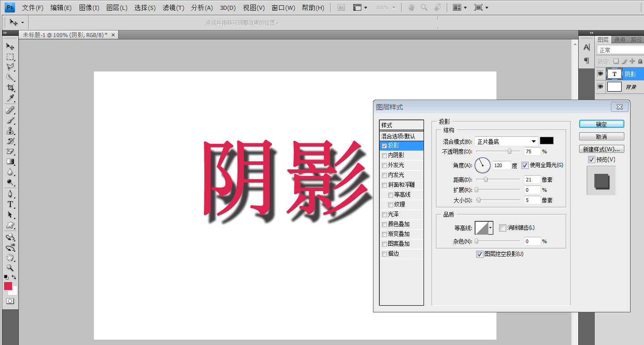Enable the 斜面和浮雕 style checkbox

384,185
